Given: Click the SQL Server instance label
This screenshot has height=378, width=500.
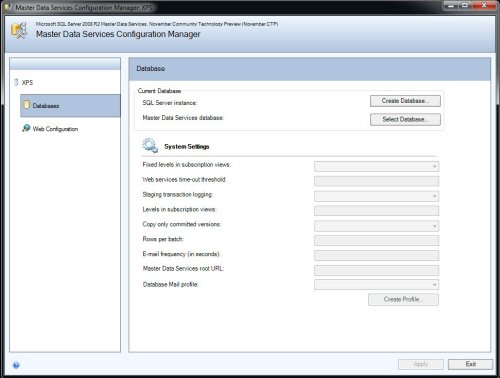Looking at the screenshot, I should (170, 103).
